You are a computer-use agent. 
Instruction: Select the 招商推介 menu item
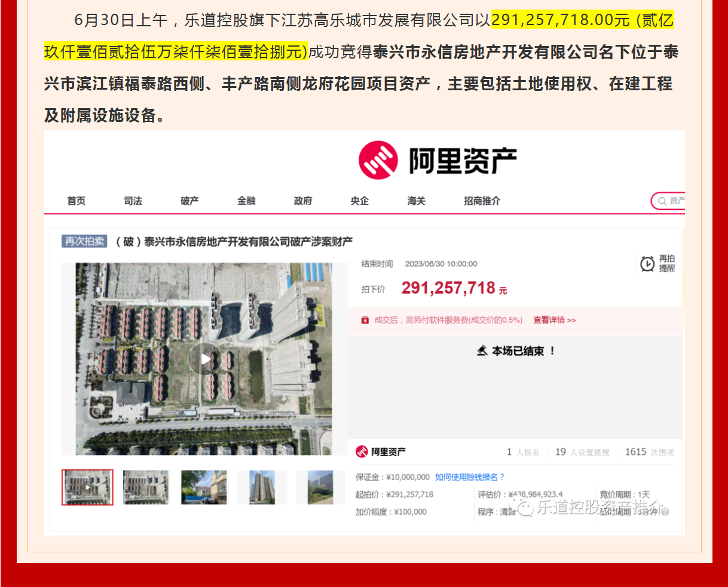coord(482,201)
